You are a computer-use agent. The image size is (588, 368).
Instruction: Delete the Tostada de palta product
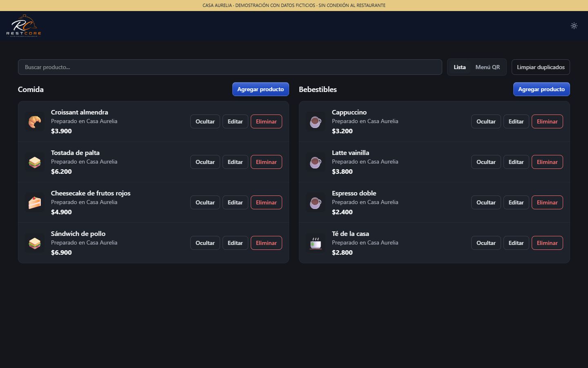266,162
